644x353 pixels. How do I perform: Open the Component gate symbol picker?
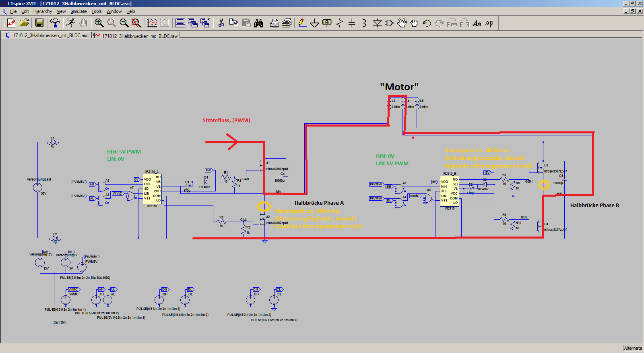tap(390, 23)
